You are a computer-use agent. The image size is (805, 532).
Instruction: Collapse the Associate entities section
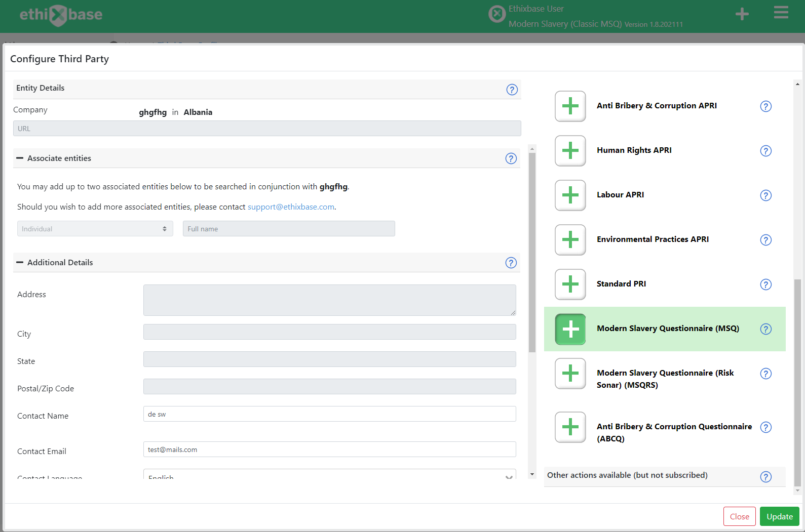[20, 158]
